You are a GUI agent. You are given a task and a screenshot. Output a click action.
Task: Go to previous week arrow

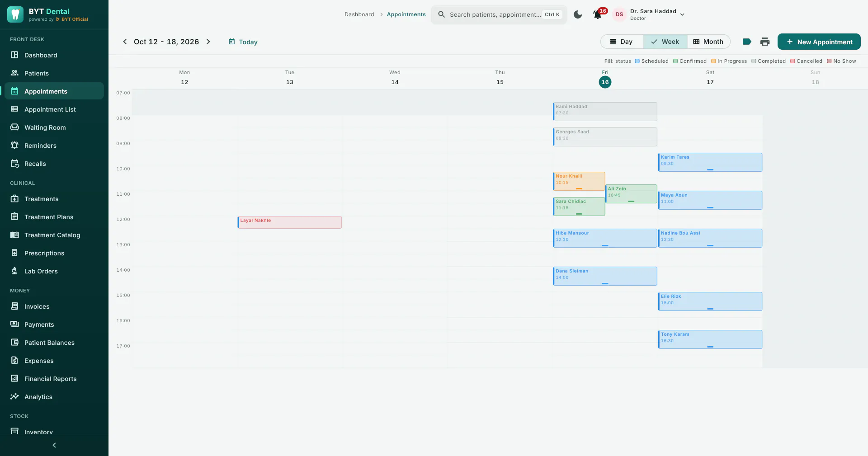point(125,42)
